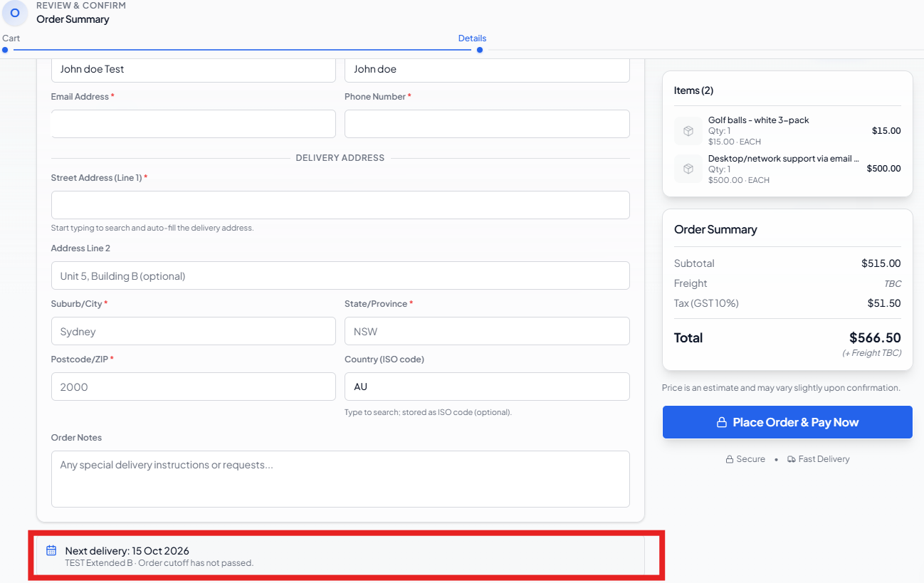Click the field containing only John doe
Screen dimensions: 924x583
pos(487,70)
